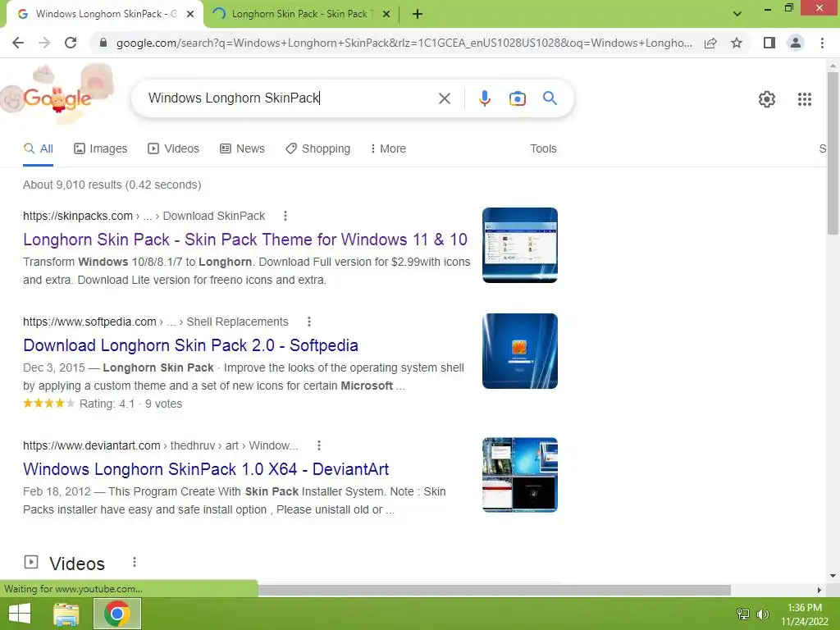
Task: Open options for the deviantart.com result
Action: [x=319, y=445]
